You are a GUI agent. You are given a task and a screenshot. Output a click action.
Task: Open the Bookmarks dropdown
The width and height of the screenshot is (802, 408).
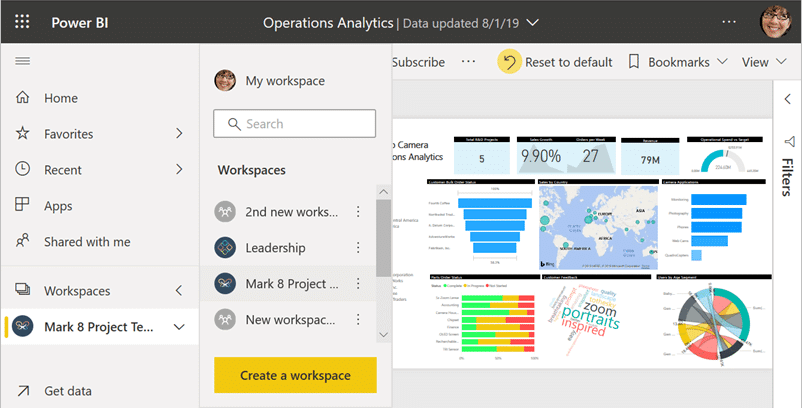coord(677,62)
